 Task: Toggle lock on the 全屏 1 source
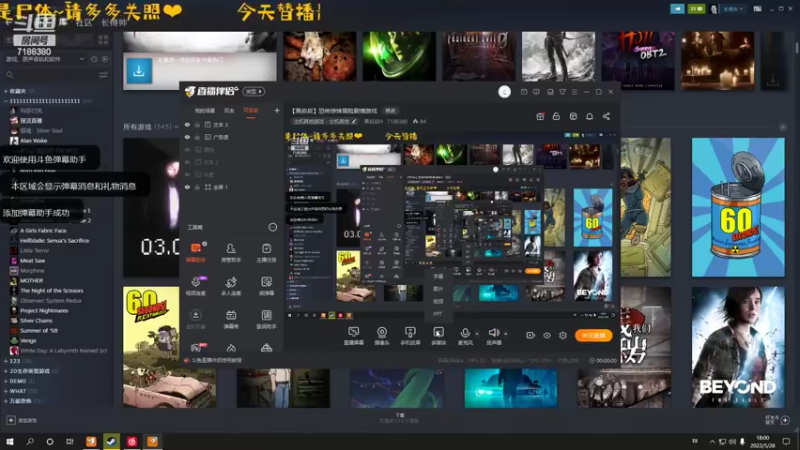pyautogui.click(x=197, y=187)
